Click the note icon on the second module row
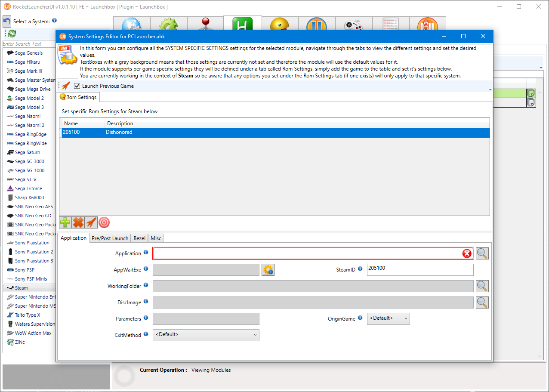Viewport: 549px width, 392px height. (x=531, y=102)
